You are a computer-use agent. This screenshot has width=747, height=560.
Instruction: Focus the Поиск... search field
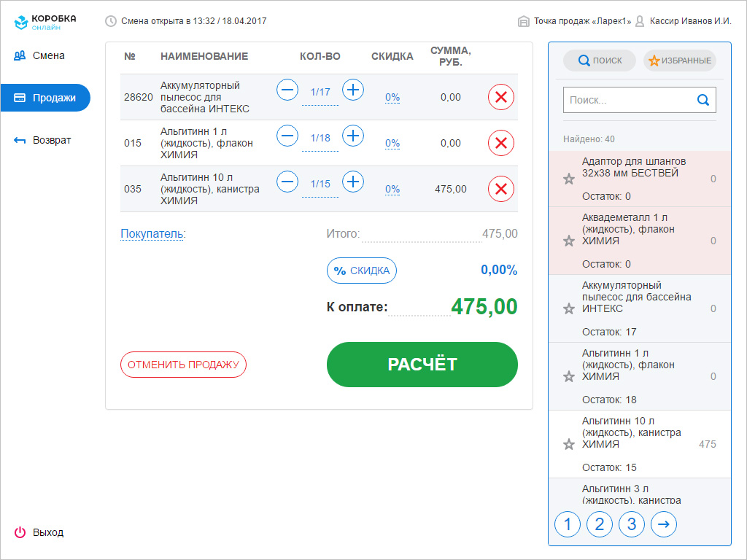point(639,100)
